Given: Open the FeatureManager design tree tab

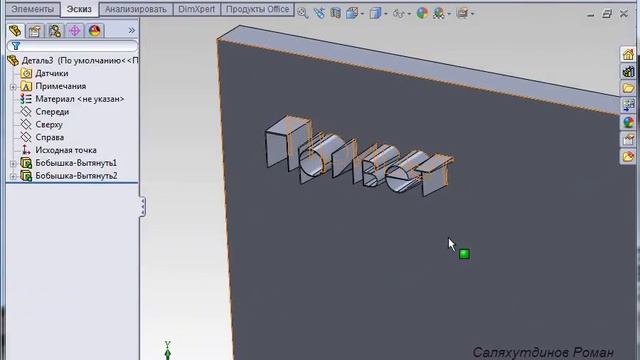Looking at the screenshot, I should (15, 31).
